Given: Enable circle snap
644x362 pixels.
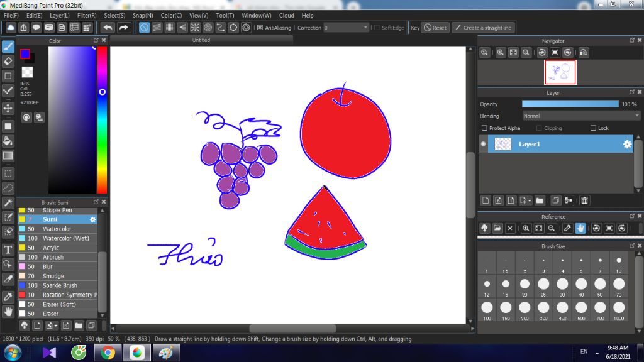Looking at the screenshot, I should coord(208,28).
